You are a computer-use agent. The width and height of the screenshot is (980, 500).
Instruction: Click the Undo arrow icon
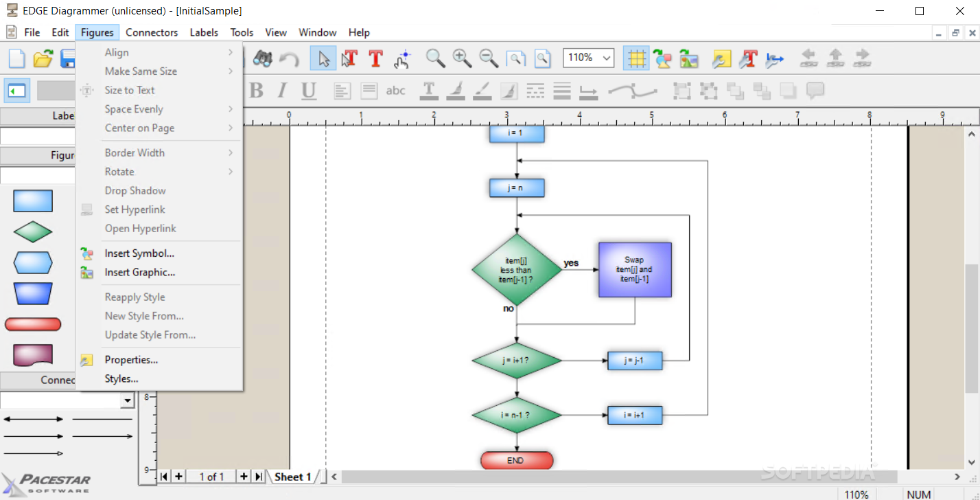point(289,59)
